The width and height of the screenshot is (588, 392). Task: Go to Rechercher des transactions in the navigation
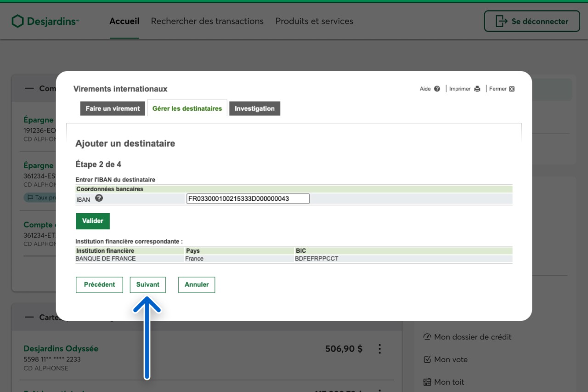[207, 21]
